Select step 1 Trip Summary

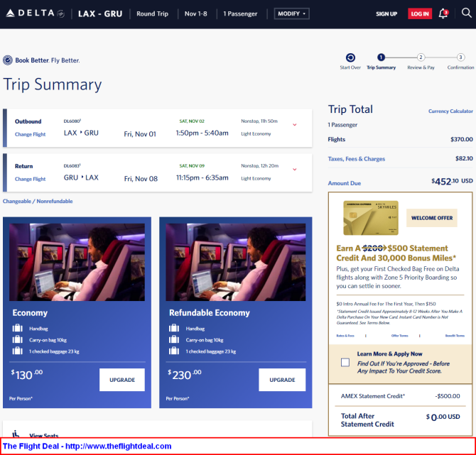(381, 57)
